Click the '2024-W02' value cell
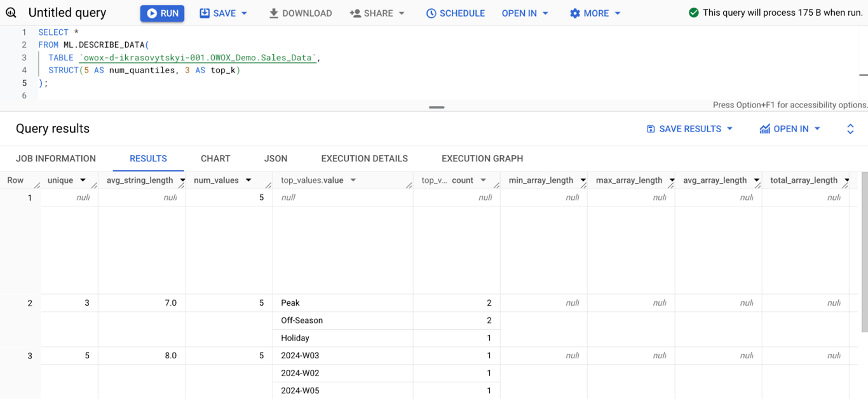Screen dimensions: 868x399 [x=342, y=373]
